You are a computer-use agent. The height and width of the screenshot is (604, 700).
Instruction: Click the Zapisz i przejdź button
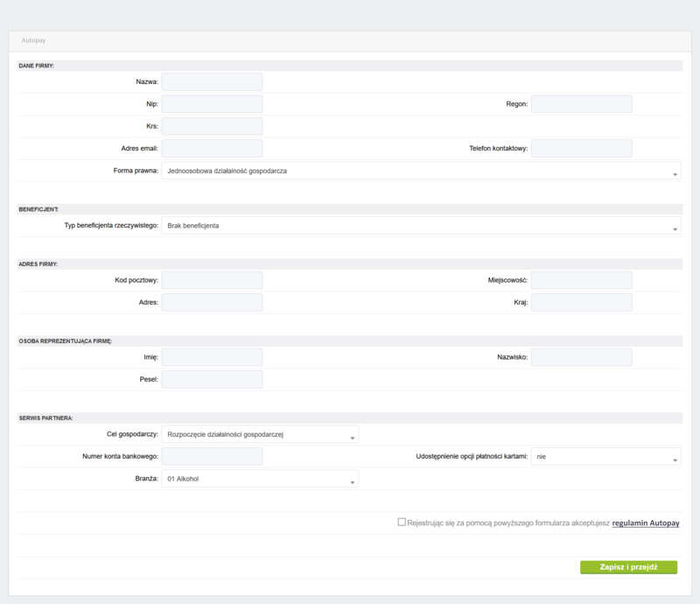[x=628, y=567]
